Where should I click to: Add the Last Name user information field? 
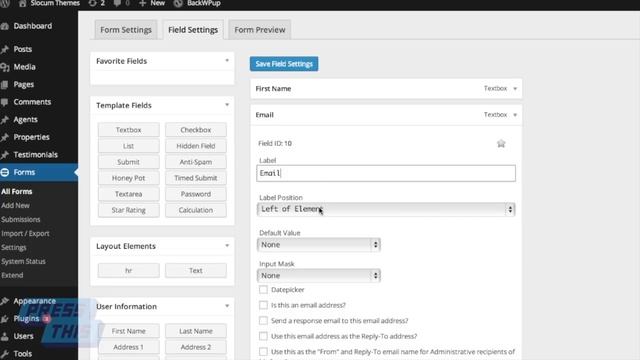[196, 331]
